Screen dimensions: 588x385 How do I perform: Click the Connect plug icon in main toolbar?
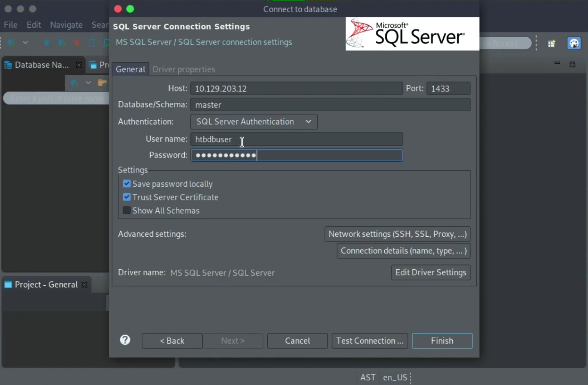[x=47, y=43]
